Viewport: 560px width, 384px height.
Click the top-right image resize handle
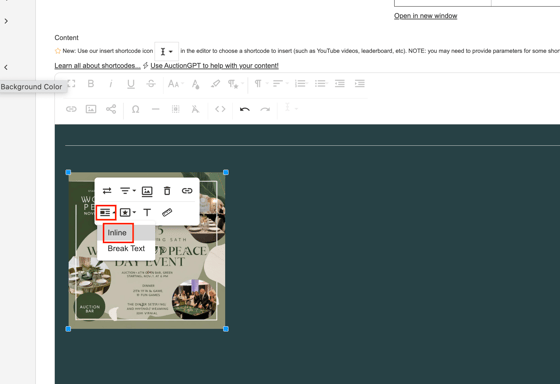(226, 172)
